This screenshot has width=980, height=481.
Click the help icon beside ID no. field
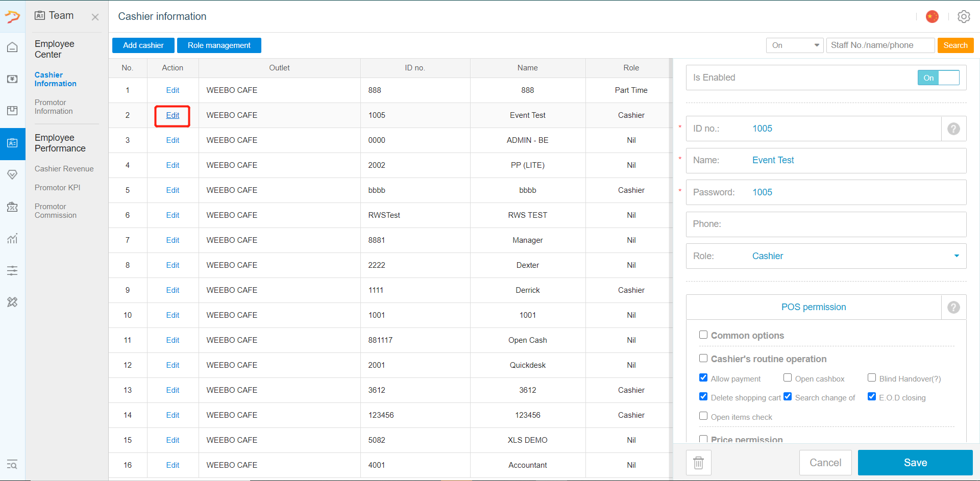[x=953, y=129]
